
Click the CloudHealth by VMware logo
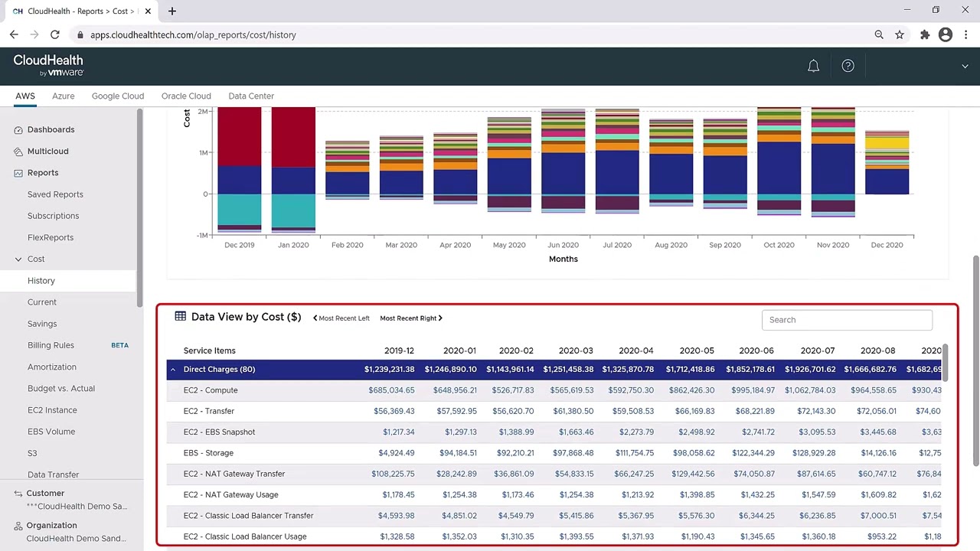point(48,65)
